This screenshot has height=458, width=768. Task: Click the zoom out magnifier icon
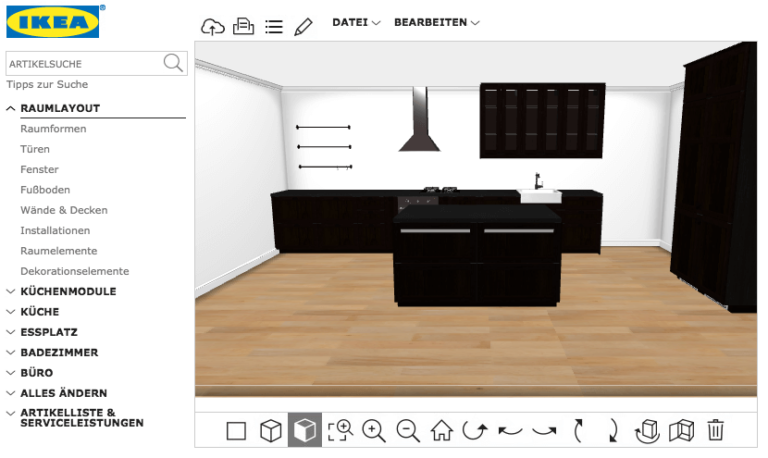pos(408,431)
